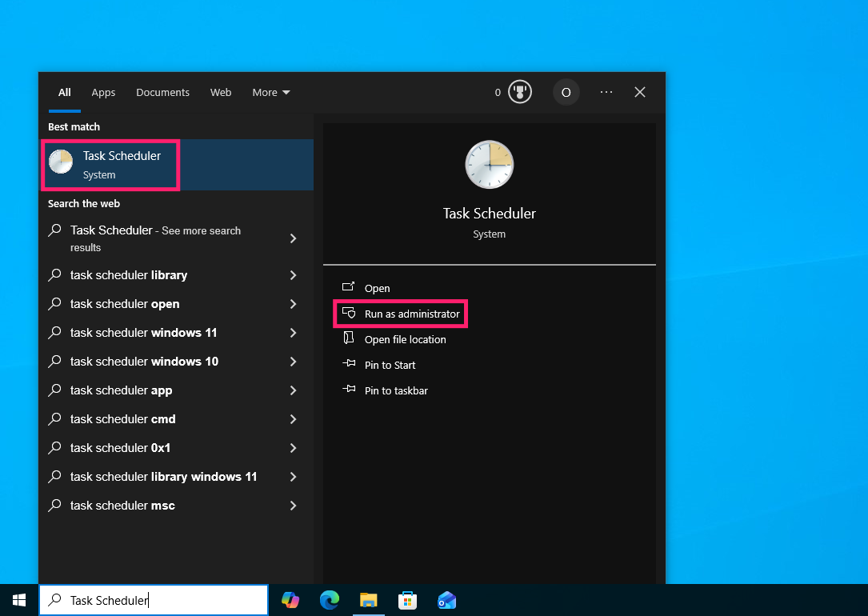This screenshot has width=868, height=616.
Task: Click the taskbar search box containing Task Scheduler
Action: (154, 600)
